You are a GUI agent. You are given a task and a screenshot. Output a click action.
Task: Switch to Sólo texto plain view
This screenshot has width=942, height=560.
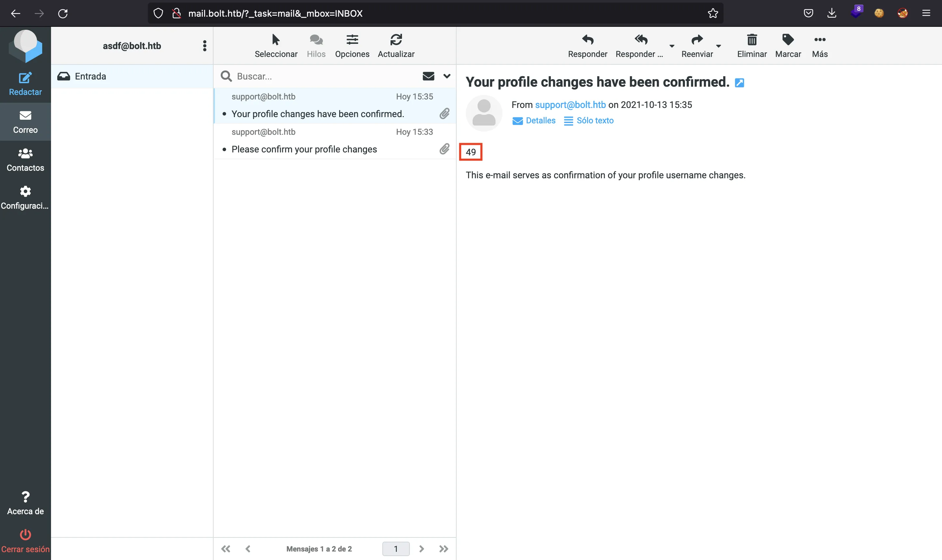click(588, 120)
